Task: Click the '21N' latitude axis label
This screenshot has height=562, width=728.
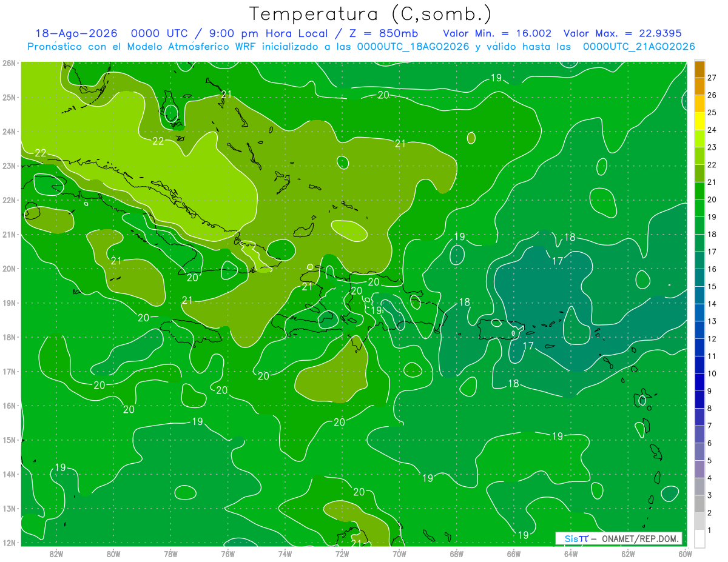Action: click(9, 234)
